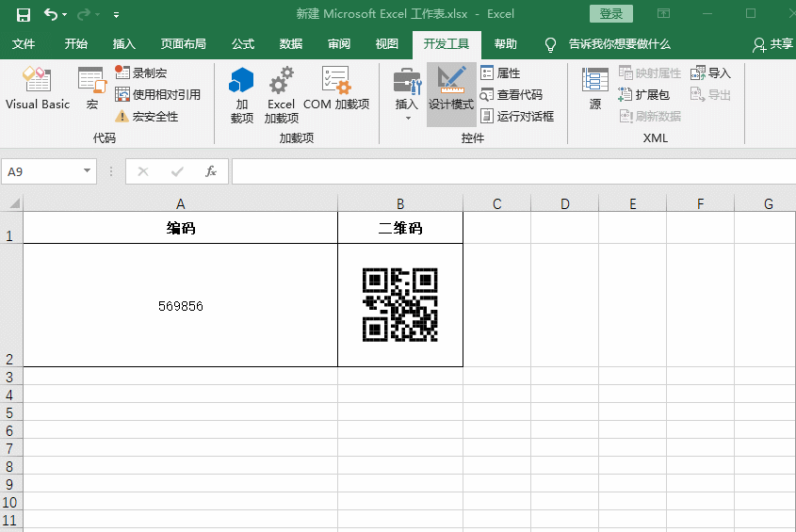Select column F header

click(x=701, y=203)
